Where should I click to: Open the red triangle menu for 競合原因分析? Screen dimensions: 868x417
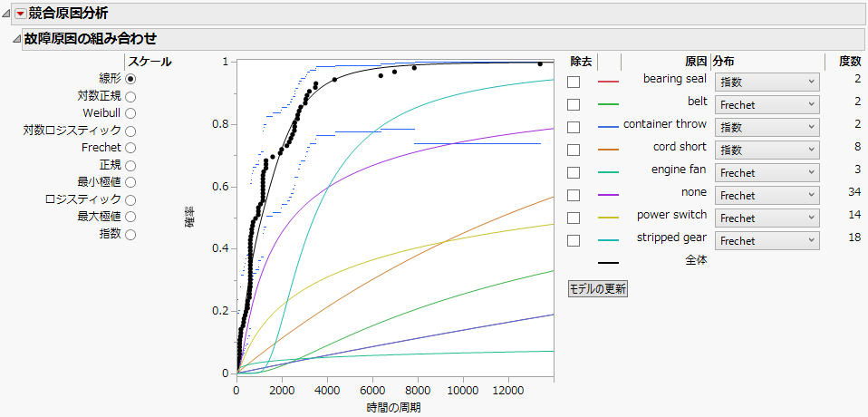point(21,14)
